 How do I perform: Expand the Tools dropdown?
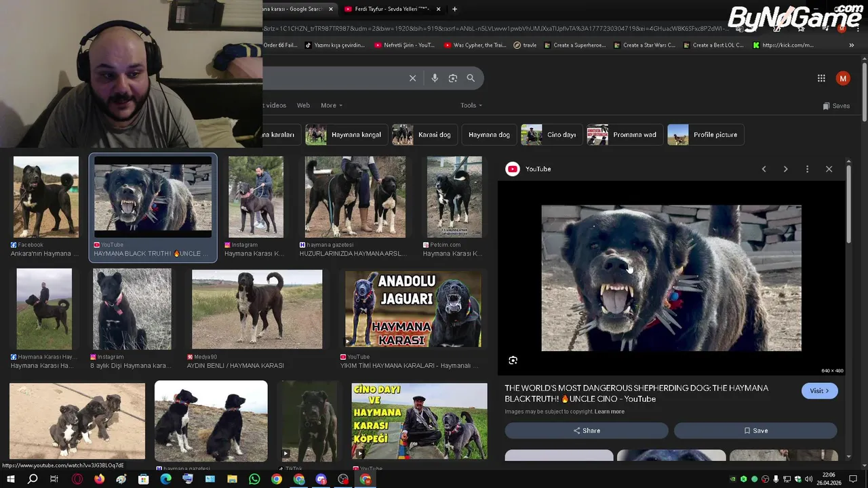point(471,105)
